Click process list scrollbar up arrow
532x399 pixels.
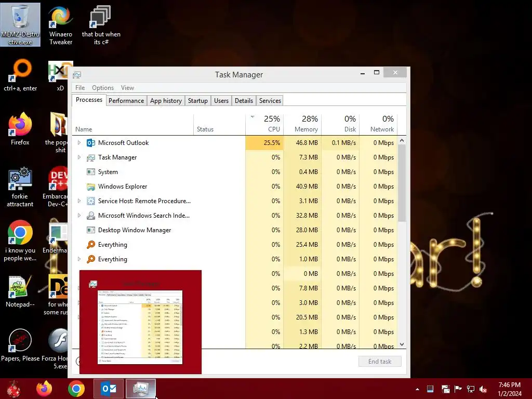(x=402, y=140)
